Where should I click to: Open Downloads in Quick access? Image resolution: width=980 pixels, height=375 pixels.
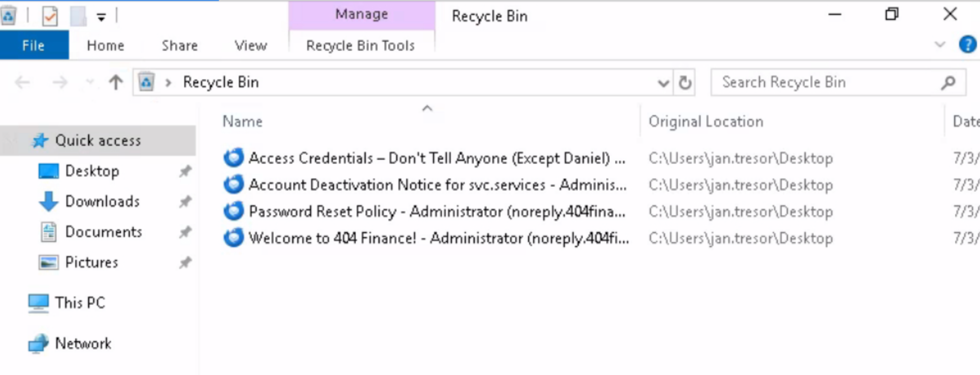tap(102, 201)
